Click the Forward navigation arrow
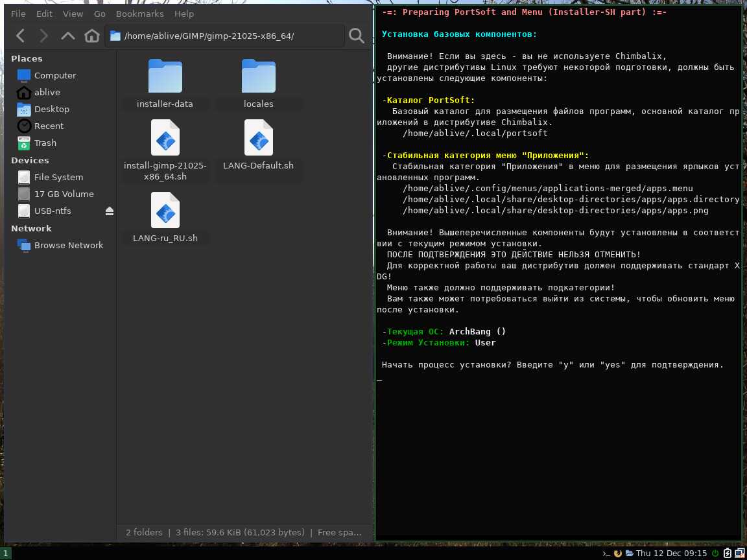Viewport: 747px width, 560px height. coord(43,36)
